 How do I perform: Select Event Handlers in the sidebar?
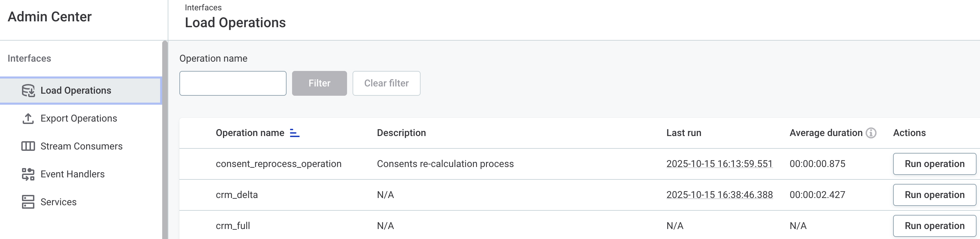[72, 174]
